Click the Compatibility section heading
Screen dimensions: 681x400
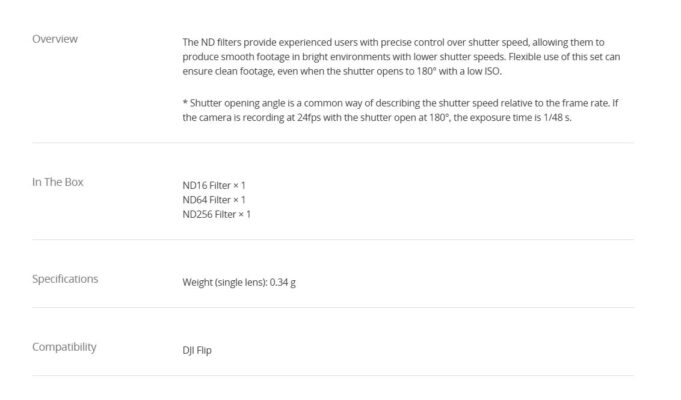point(64,347)
